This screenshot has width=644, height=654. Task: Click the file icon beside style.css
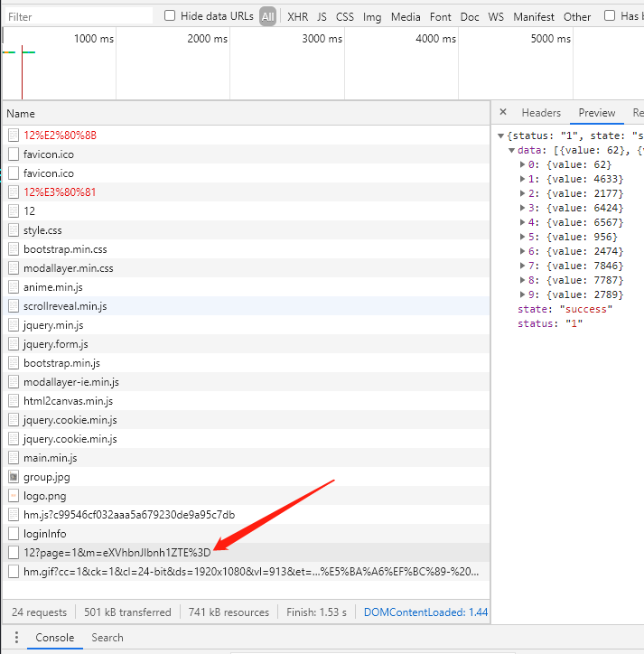click(14, 230)
